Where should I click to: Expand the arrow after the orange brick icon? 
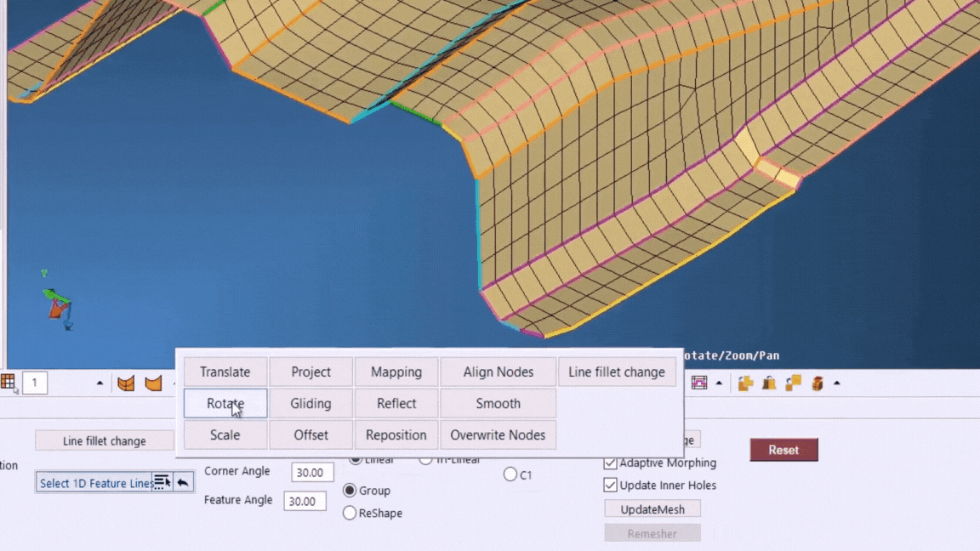click(x=837, y=383)
